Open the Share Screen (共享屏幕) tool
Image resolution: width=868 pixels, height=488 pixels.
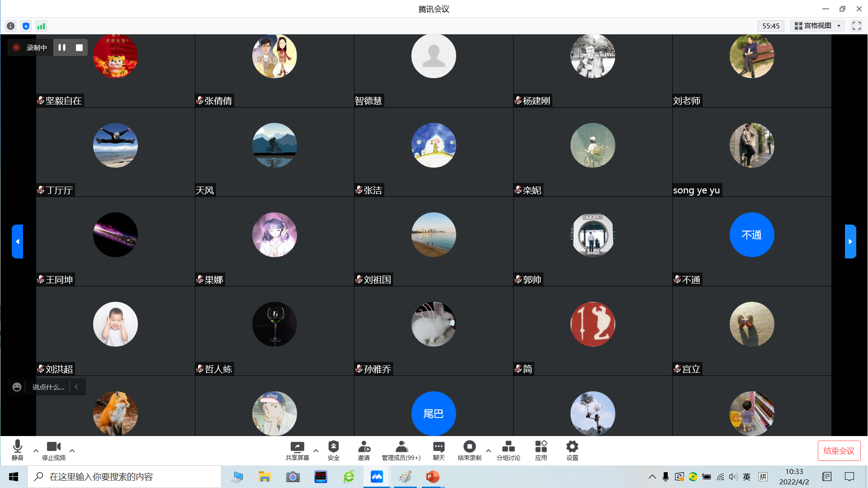tap(297, 450)
